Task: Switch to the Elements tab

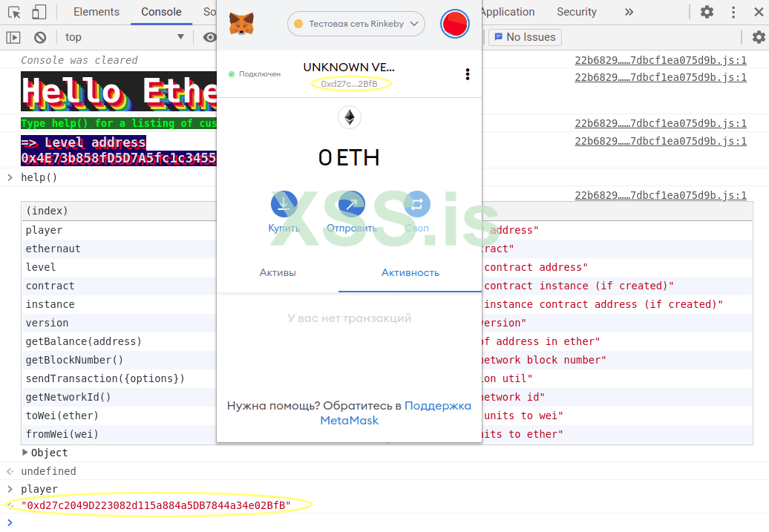Action: tap(96, 12)
